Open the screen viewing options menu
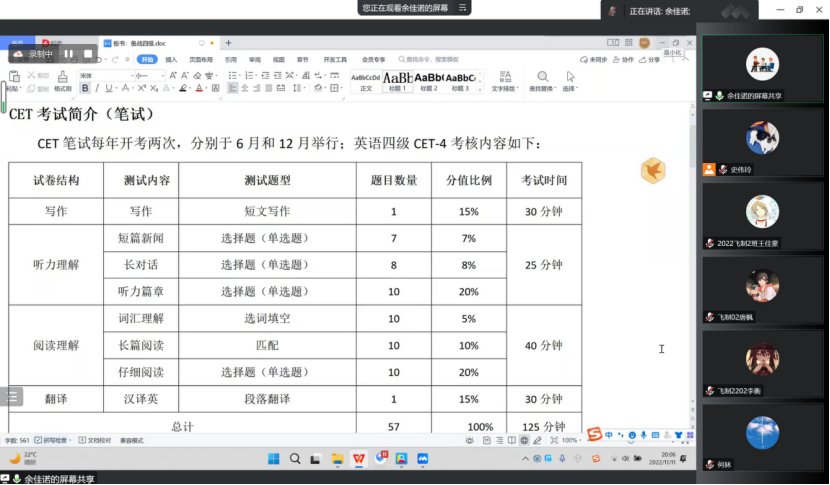This screenshot has width=830, height=485. click(461, 8)
